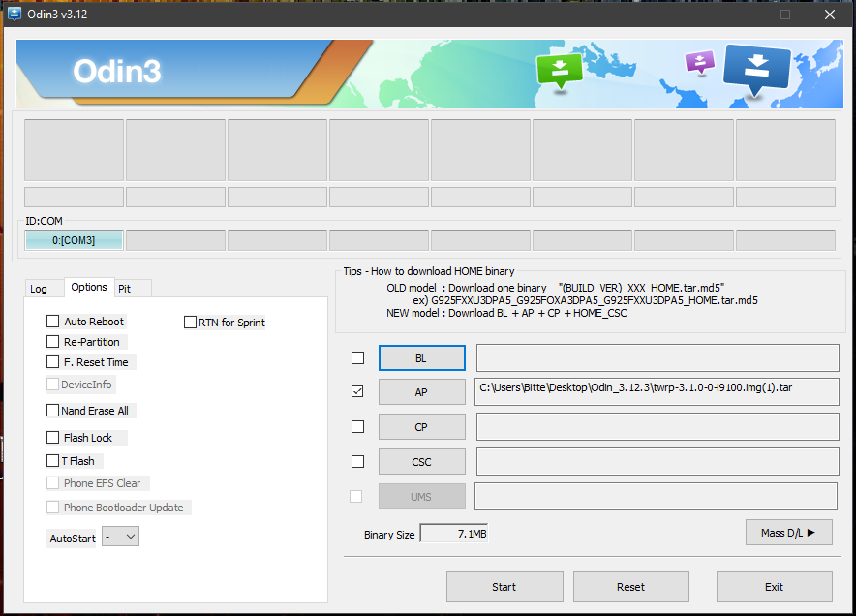Screen dimensions: 856x616
Task: Click the Binary Size value 7.1MB
Action: pyautogui.click(x=453, y=534)
